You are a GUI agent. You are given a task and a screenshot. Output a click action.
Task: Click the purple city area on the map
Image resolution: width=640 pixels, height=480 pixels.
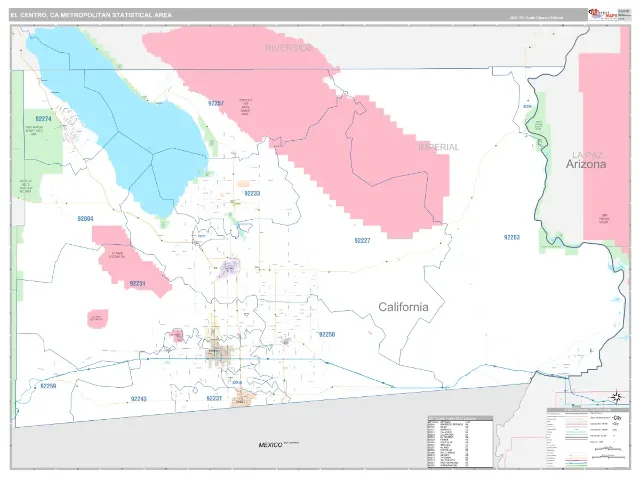229,268
